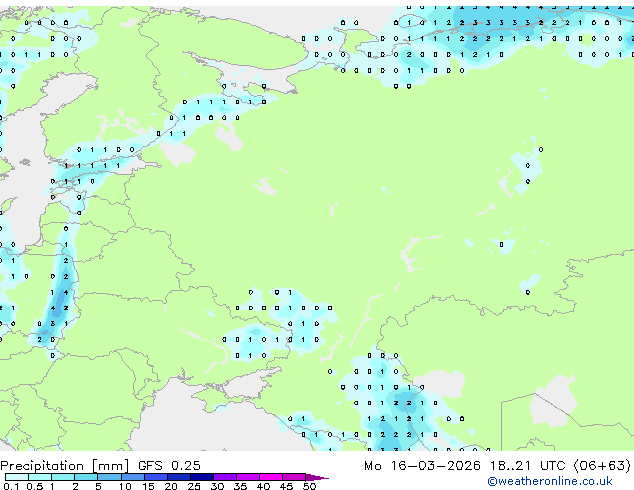Click the '(06+63)' forecast run text
This screenshot has width=634, height=490.
click(x=602, y=466)
